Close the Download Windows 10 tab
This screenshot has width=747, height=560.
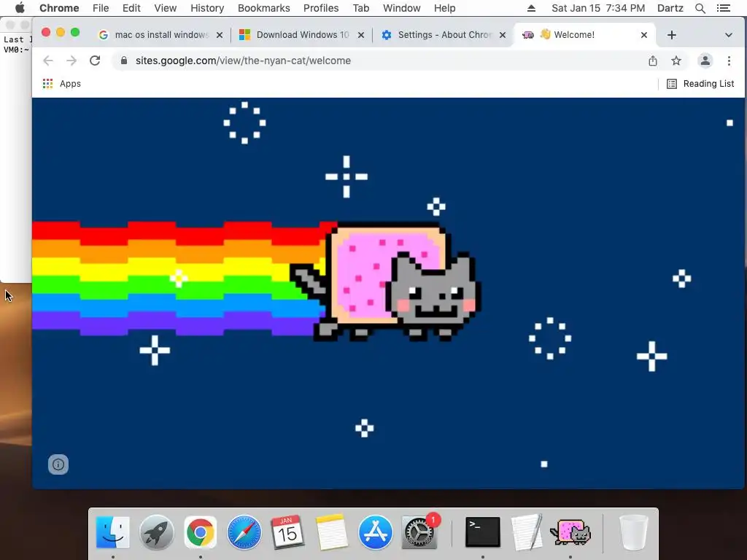361,35
